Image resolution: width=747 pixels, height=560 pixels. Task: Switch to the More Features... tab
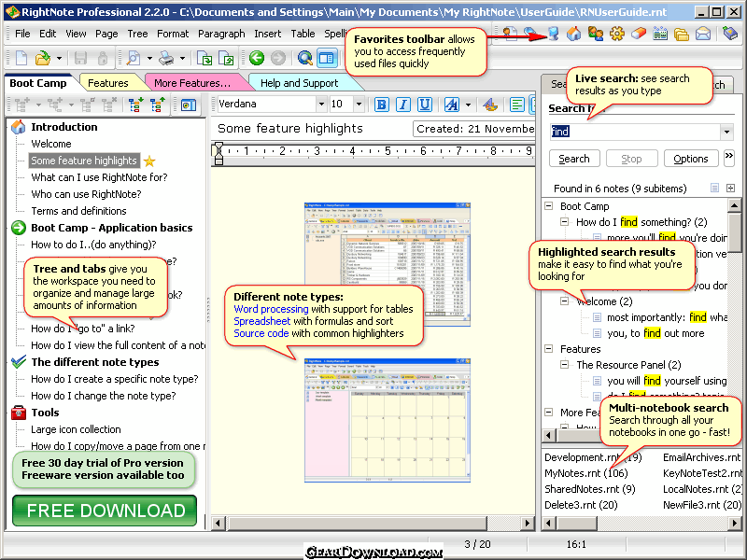[x=192, y=83]
